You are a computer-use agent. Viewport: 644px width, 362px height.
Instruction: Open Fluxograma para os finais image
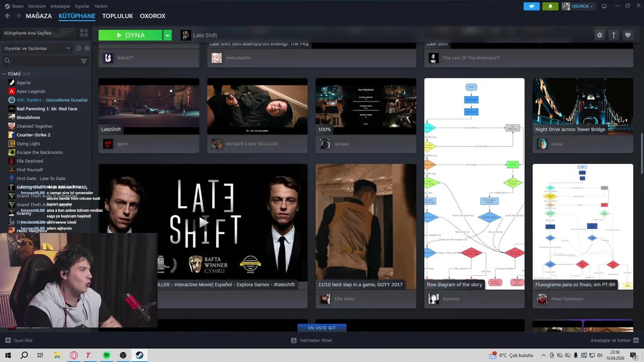(x=583, y=226)
